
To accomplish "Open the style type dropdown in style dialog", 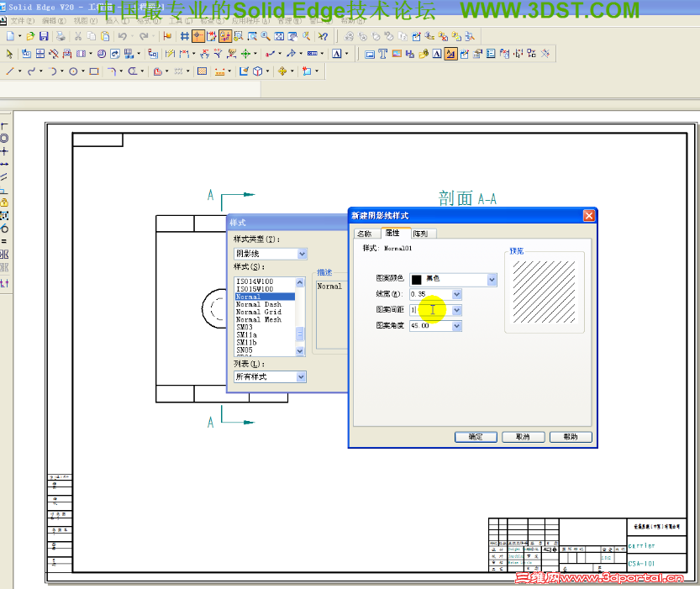I will pos(303,254).
